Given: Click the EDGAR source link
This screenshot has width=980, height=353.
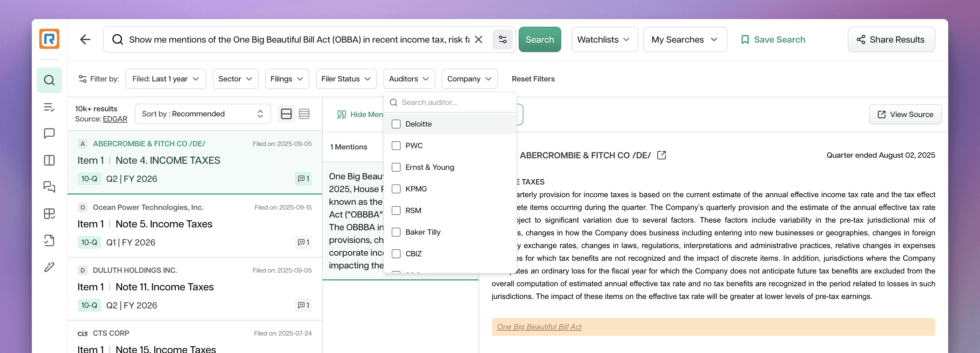Looking at the screenshot, I should click(x=115, y=119).
